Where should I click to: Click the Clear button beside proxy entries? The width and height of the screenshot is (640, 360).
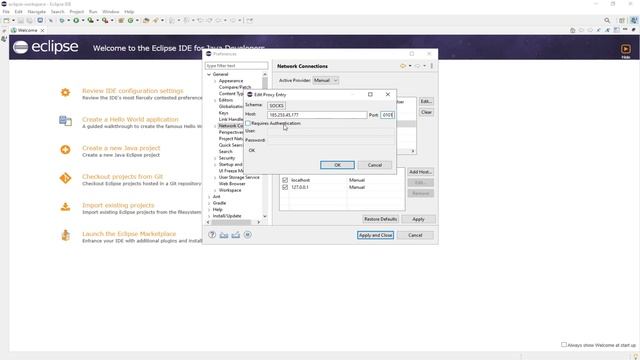tap(426, 112)
